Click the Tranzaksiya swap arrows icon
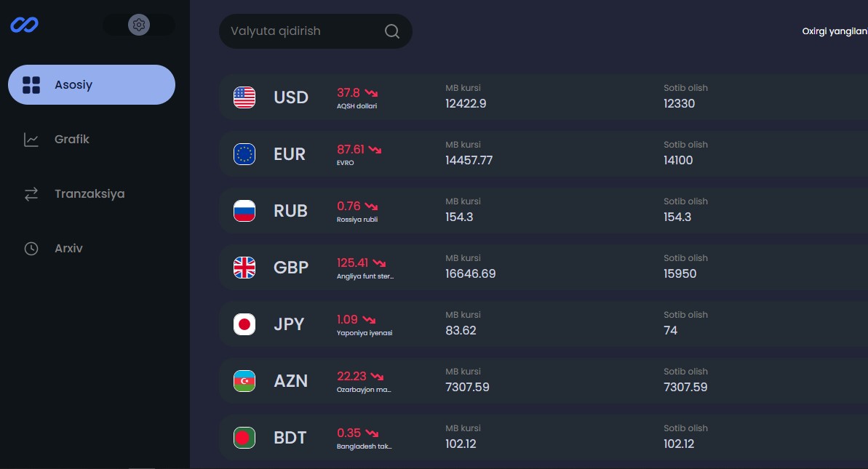This screenshot has width=868, height=469. (31, 194)
